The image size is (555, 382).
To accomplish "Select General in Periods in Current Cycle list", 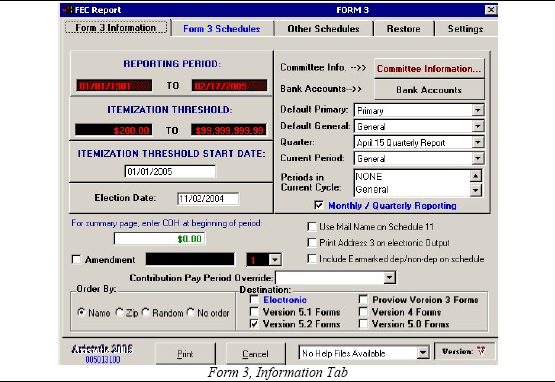I will pyautogui.click(x=412, y=189).
